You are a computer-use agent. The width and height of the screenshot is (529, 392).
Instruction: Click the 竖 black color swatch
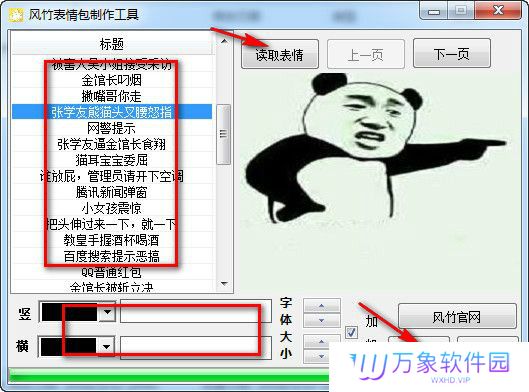pyautogui.click(x=69, y=312)
